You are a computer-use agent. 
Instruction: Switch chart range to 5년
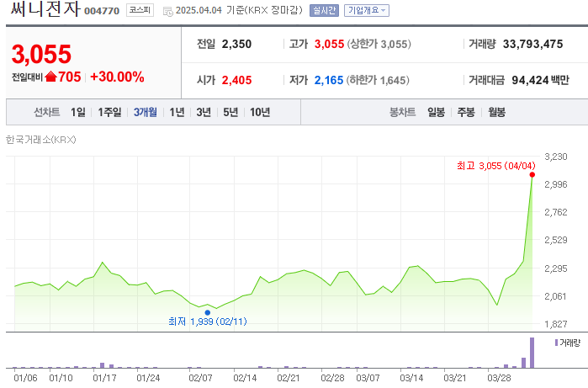(230, 112)
